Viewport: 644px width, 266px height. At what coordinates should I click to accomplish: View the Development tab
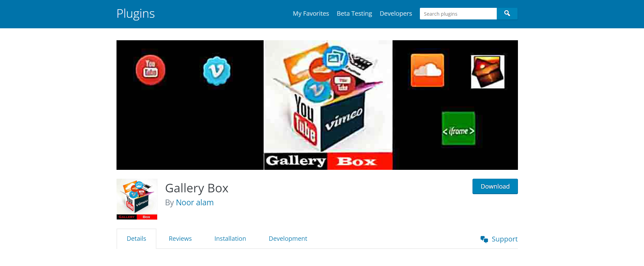coord(288,239)
